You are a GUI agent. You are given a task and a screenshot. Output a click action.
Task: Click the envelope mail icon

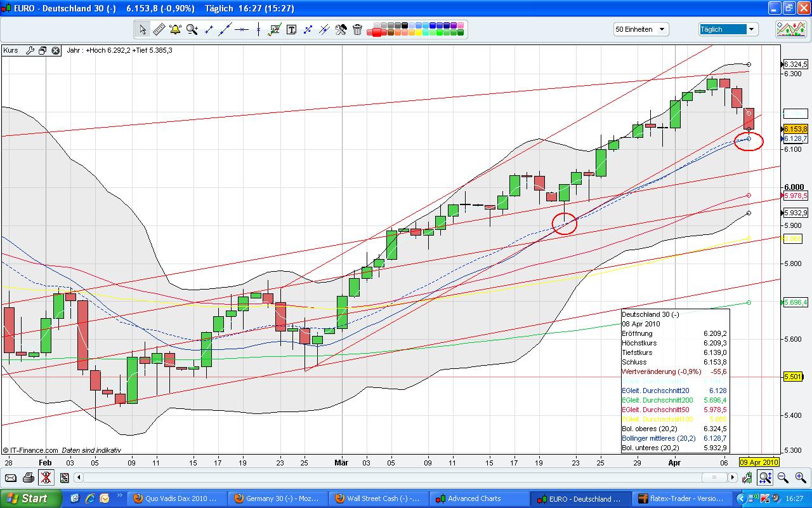tap(10, 478)
